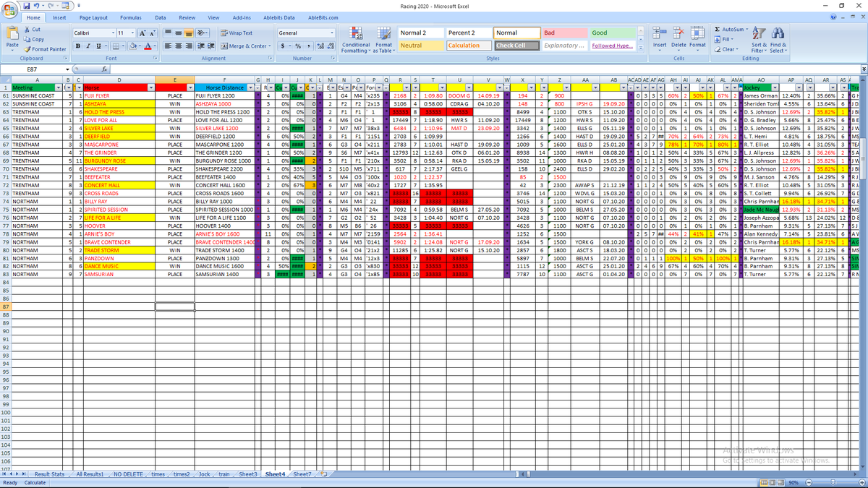
Task: Paste clipboard contents
Action: pos(12,38)
